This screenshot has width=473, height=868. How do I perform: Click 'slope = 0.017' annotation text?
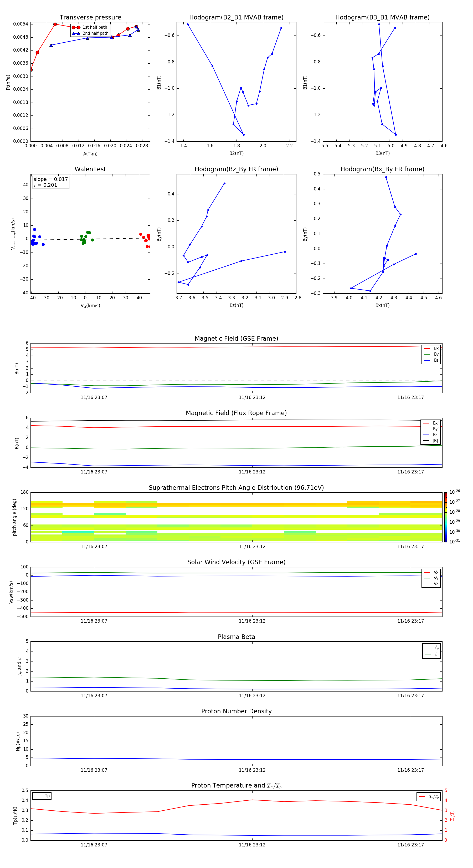(x=50, y=179)
